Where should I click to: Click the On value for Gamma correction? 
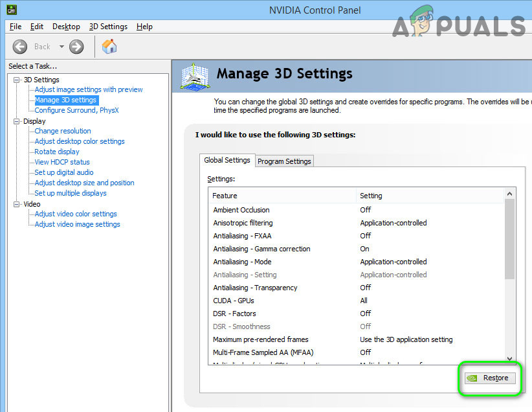[x=365, y=249]
